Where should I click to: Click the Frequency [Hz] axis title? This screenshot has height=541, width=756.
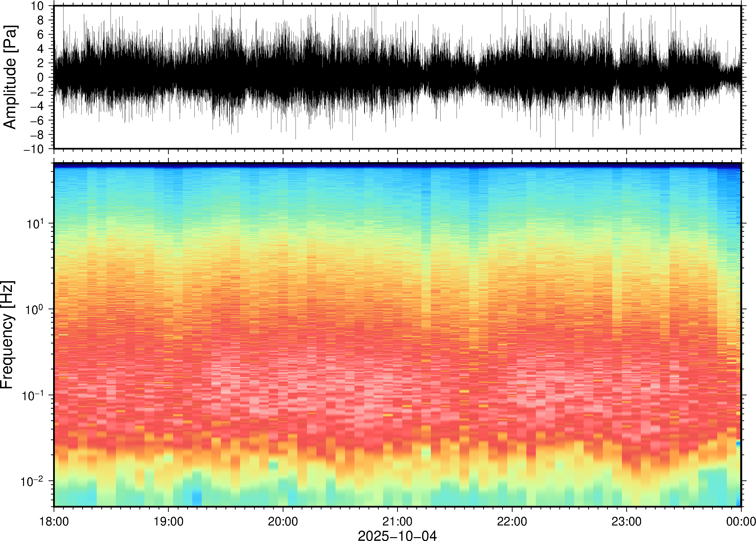[x=7, y=334]
